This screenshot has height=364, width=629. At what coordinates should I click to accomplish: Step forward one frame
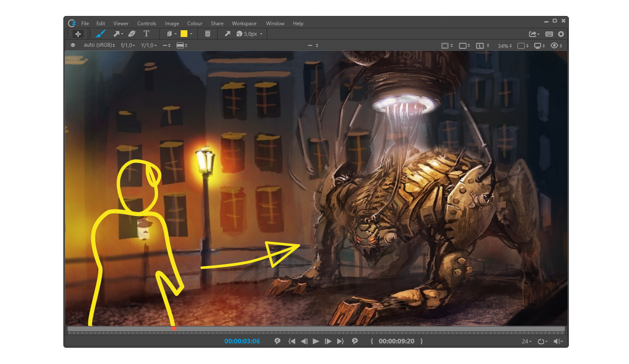point(328,341)
